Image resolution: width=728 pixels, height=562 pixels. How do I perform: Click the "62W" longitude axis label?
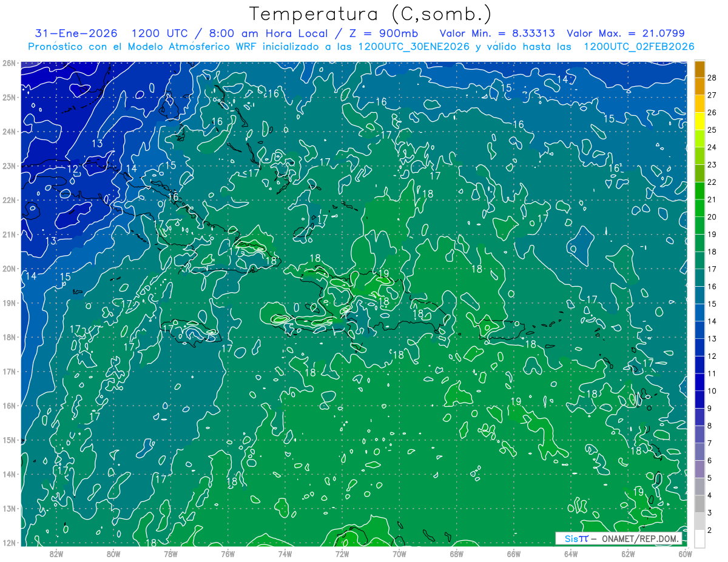628,554
